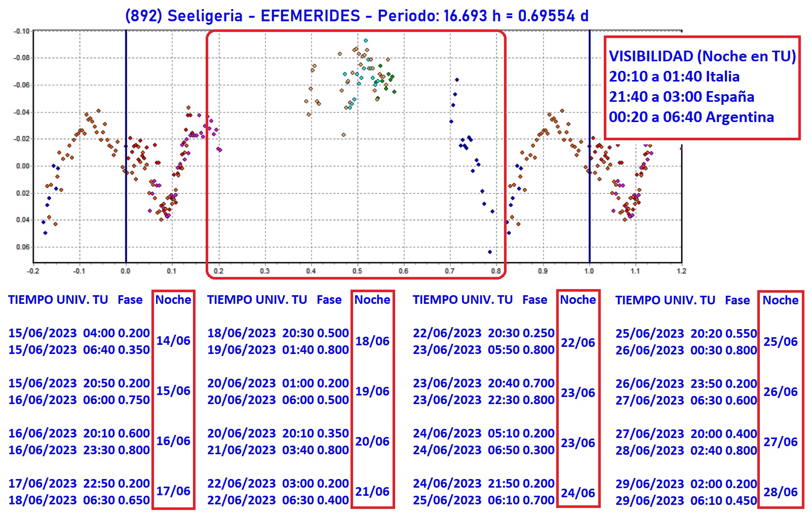Viewport: 812px width, 516px height.
Task: Select the row '27/06/2023 06:30 0.600'
Action: (686, 401)
